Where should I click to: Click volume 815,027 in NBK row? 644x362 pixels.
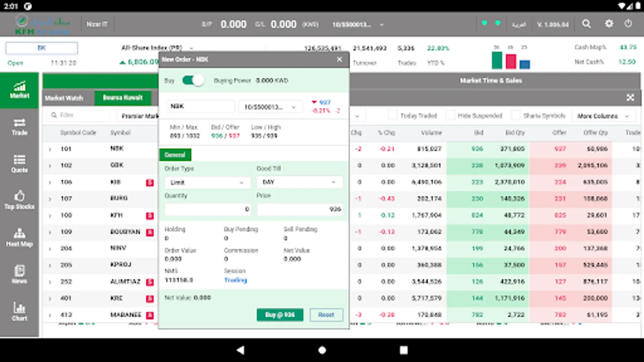pyautogui.click(x=429, y=149)
